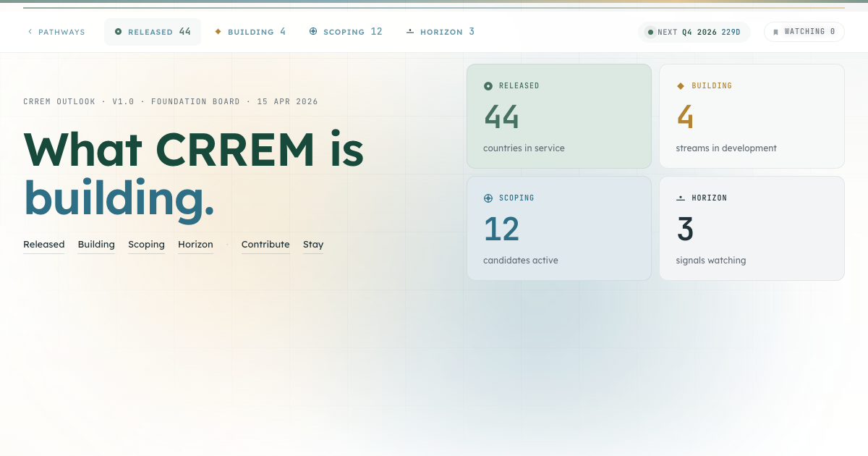Click the 'CRREM OUTLOOK · V1.0' header line
Screen dimensions: 868x456
[171, 101]
